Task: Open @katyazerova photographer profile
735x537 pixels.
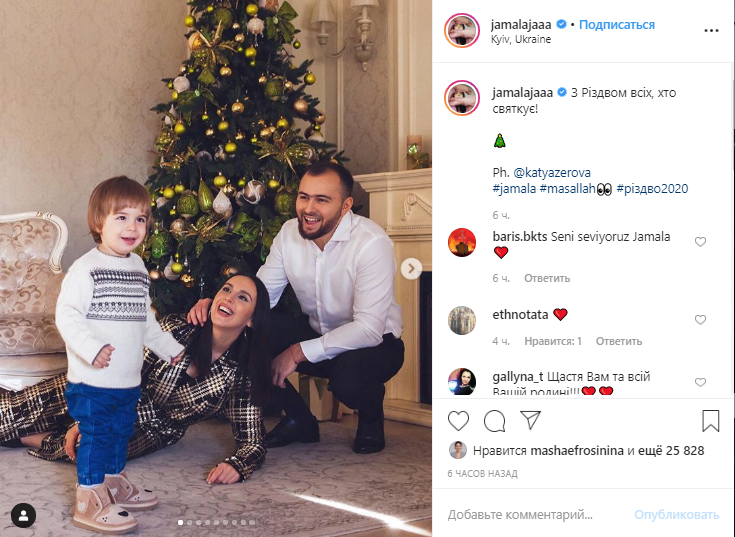Action: point(552,173)
